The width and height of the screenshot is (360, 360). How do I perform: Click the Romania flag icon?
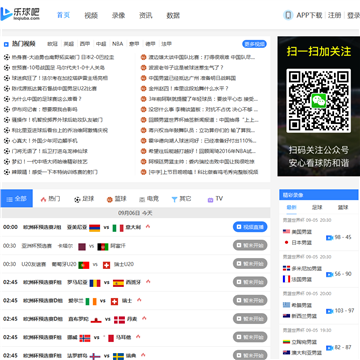(95, 283)
